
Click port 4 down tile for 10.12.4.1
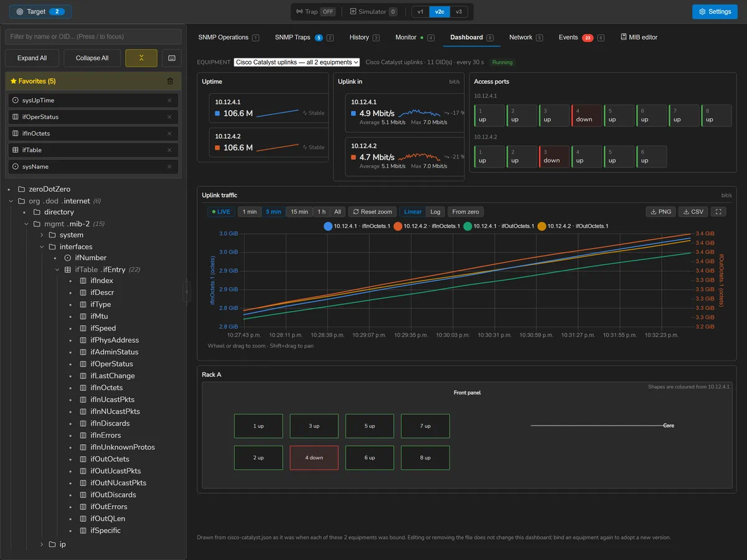click(586, 116)
